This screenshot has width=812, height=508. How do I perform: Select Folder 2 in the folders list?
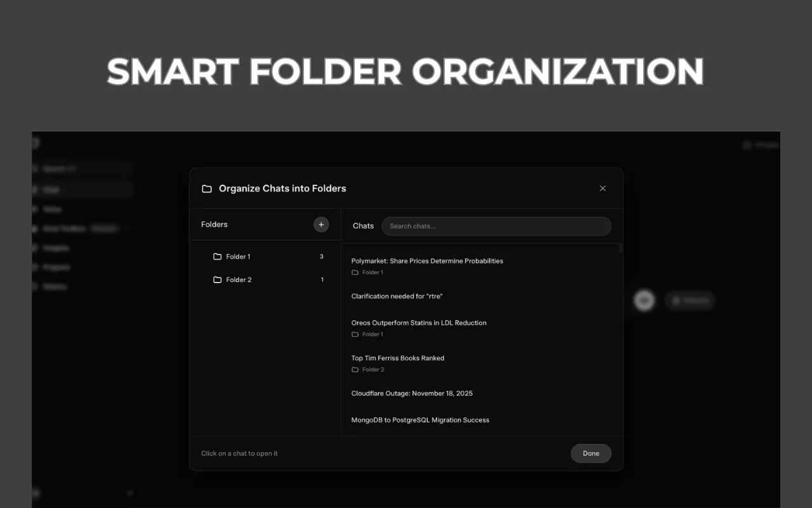pos(239,280)
